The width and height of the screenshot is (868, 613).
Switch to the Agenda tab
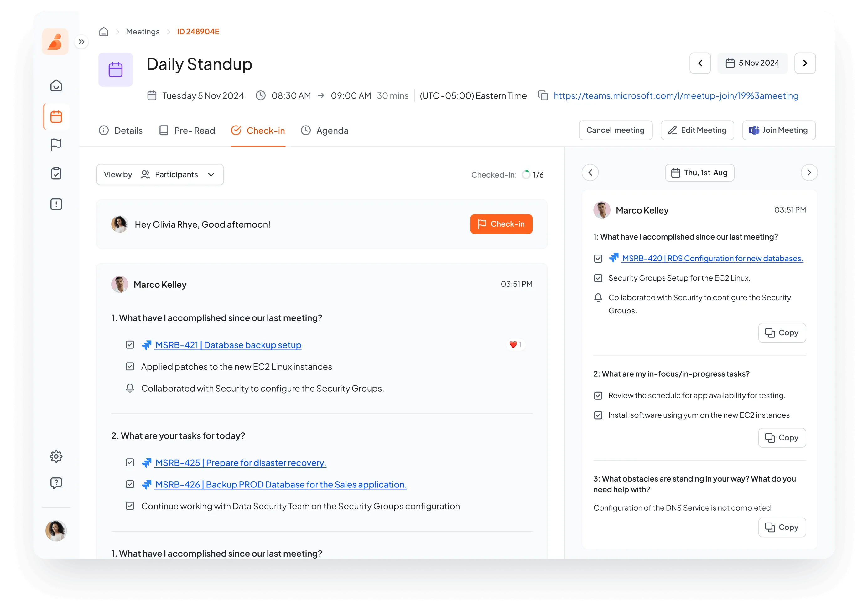(325, 130)
